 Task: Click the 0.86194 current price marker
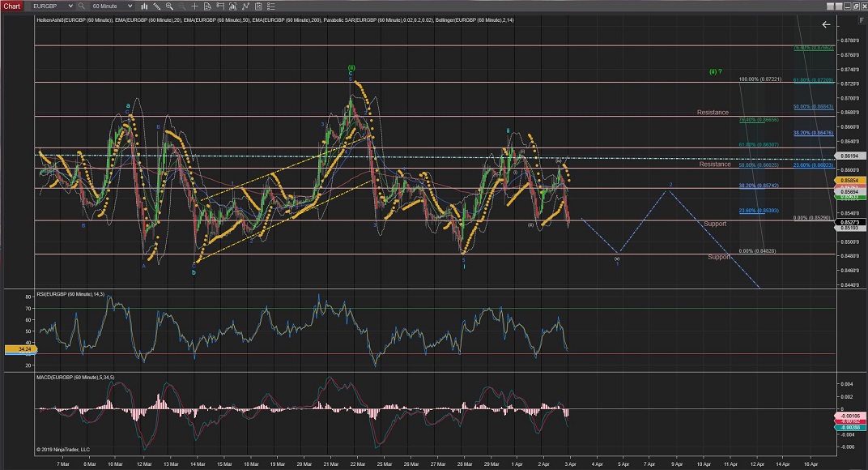click(849, 156)
